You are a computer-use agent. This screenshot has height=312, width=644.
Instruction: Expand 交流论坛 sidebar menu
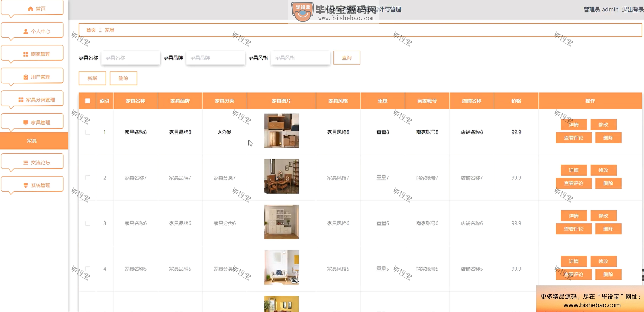(x=32, y=162)
